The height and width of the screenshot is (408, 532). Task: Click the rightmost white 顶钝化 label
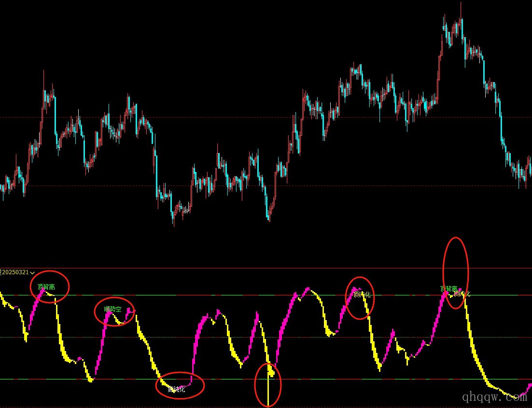pos(462,294)
